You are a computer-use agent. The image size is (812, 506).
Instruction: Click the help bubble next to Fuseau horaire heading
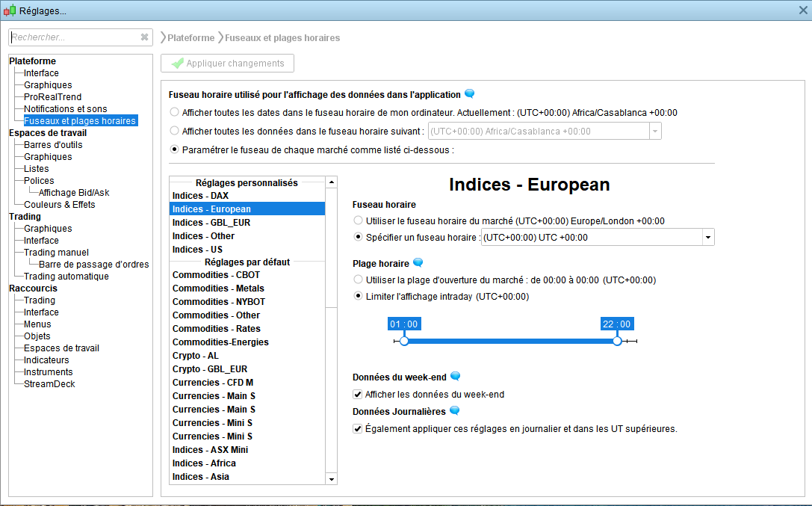[470, 93]
